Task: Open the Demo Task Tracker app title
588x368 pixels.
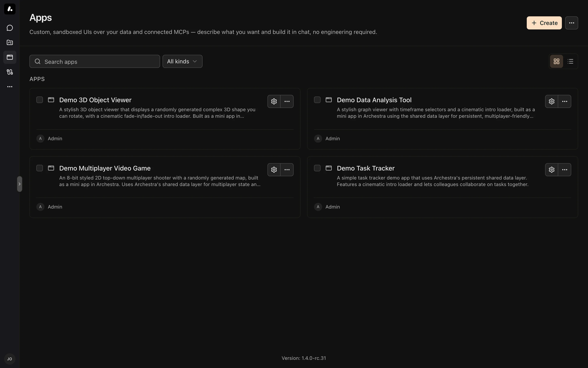Action: 366,168
